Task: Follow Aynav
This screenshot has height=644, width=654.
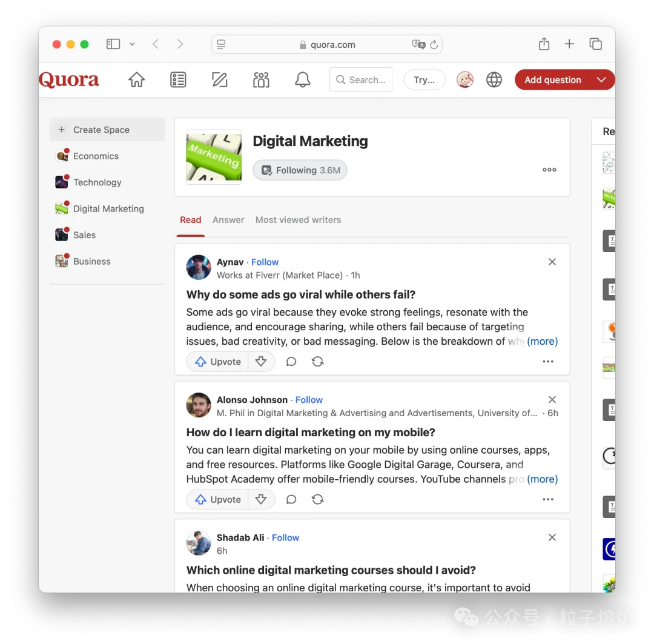Action: (x=265, y=262)
